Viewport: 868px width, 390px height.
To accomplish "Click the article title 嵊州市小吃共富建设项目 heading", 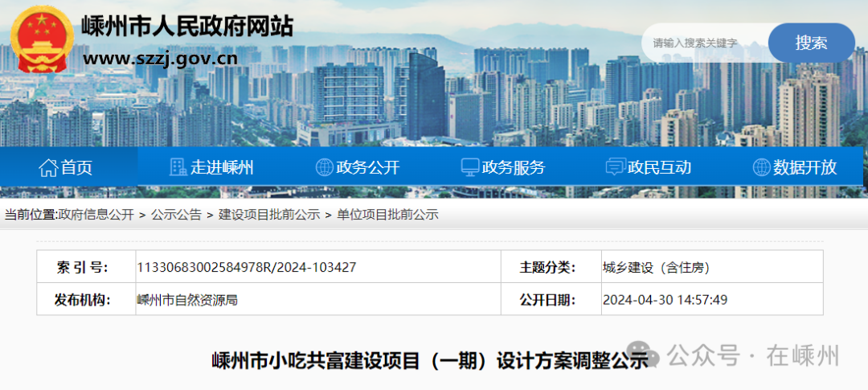I will tap(429, 359).
